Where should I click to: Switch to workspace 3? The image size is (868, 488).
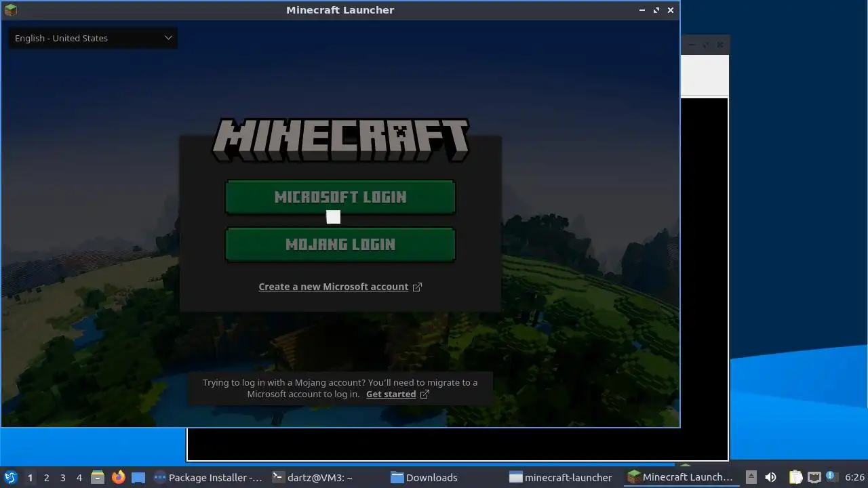[62, 478]
